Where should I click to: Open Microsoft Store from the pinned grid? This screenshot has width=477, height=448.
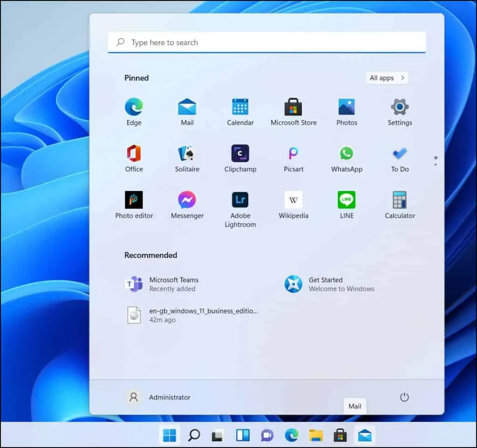click(x=293, y=112)
